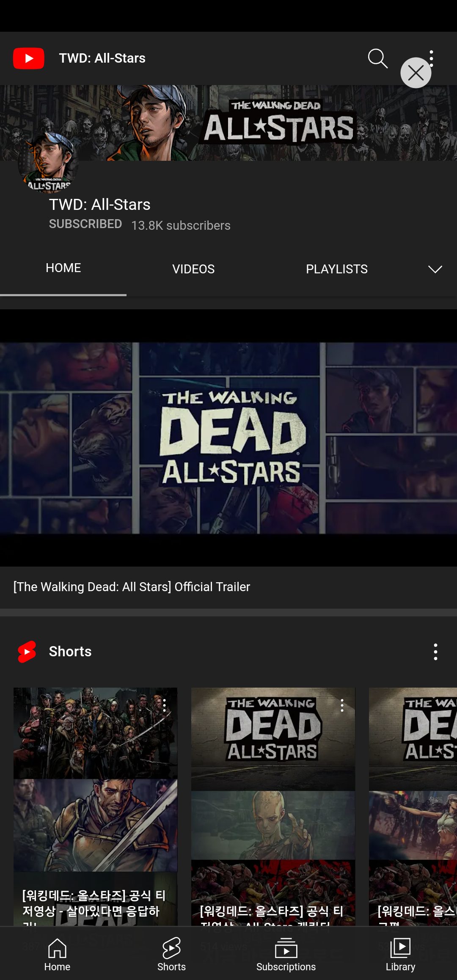This screenshot has height=980, width=457.
Task: Open Subscriptions in bottom navigation
Action: (x=286, y=954)
